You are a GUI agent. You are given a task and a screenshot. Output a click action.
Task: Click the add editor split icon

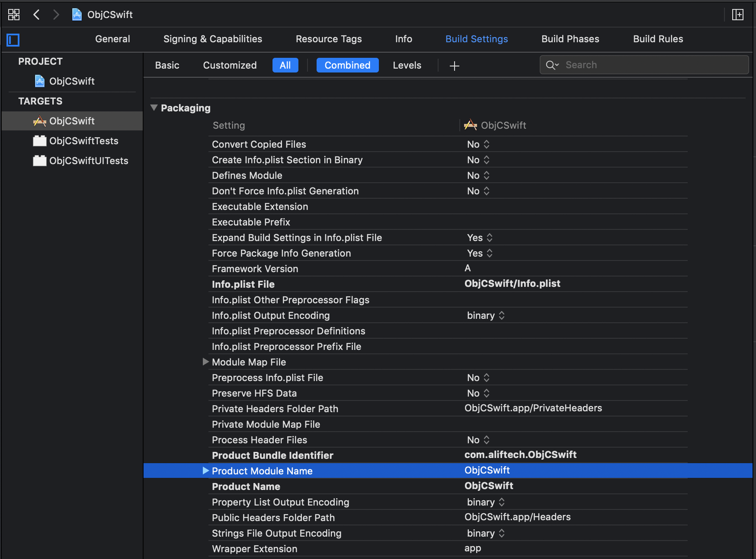[x=738, y=15]
